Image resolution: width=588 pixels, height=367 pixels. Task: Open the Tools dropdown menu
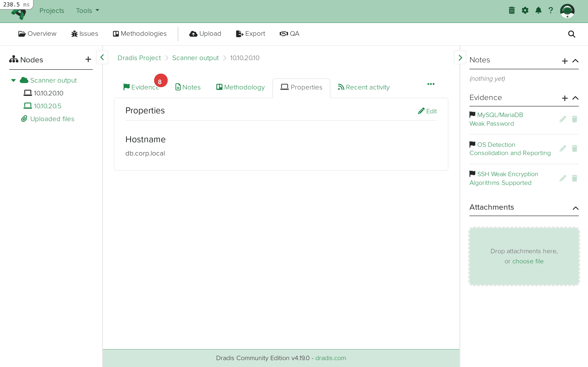pos(88,11)
